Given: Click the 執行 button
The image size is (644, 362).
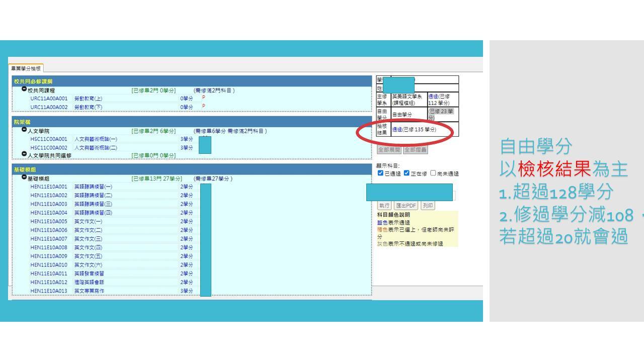Looking at the screenshot, I should click(384, 206).
